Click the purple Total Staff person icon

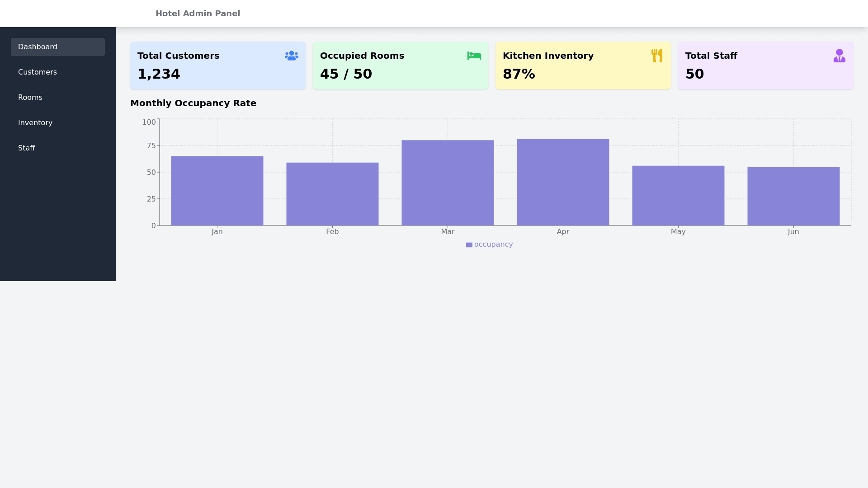pyautogui.click(x=840, y=56)
